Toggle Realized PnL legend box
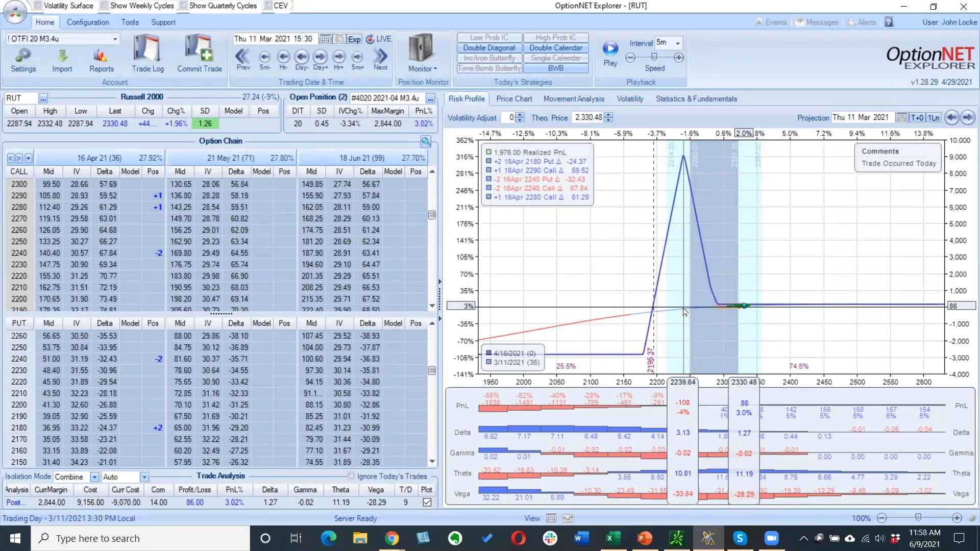980x551 pixels. tap(488, 152)
